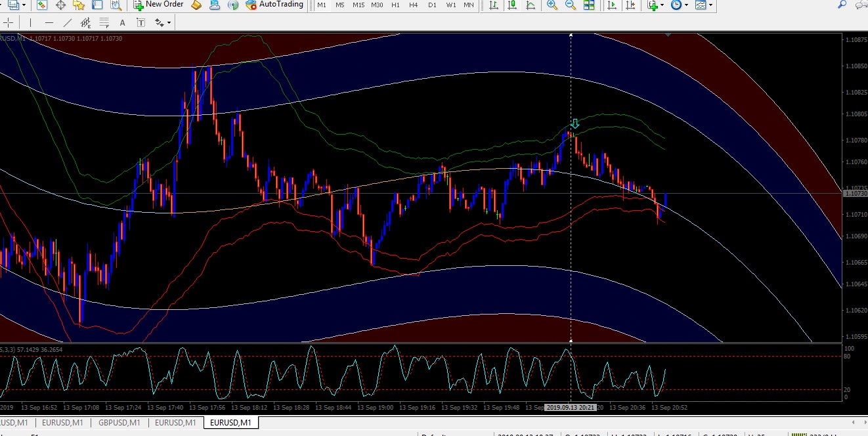Switch chart to M15 timeframe
868x436 pixels.
tap(358, 5)
